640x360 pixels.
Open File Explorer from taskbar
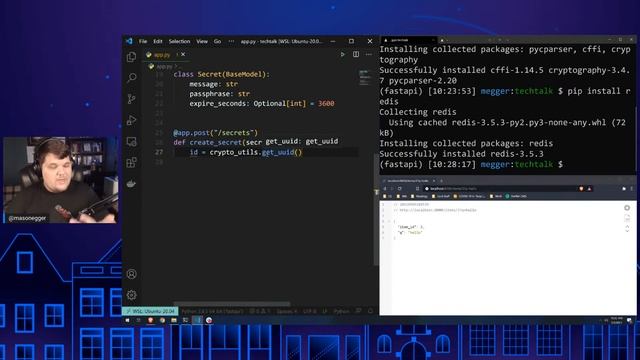pyautogui.click(x=174, y=320)
